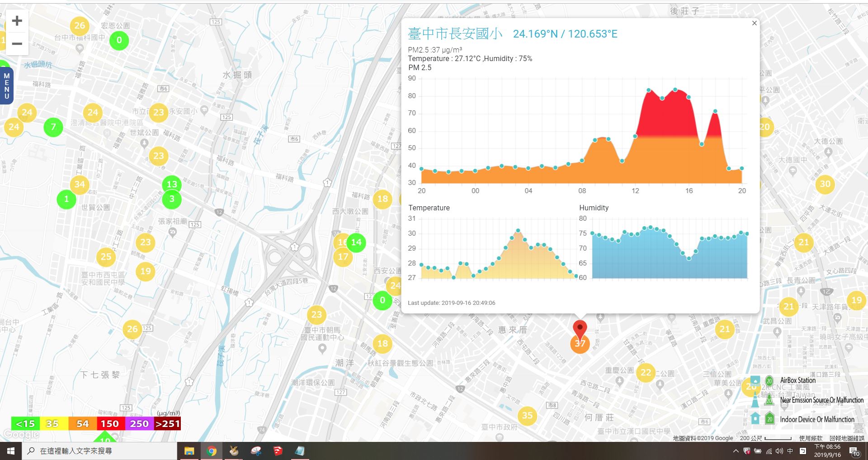Select the green 13 station marker

[x=172, y=184]
